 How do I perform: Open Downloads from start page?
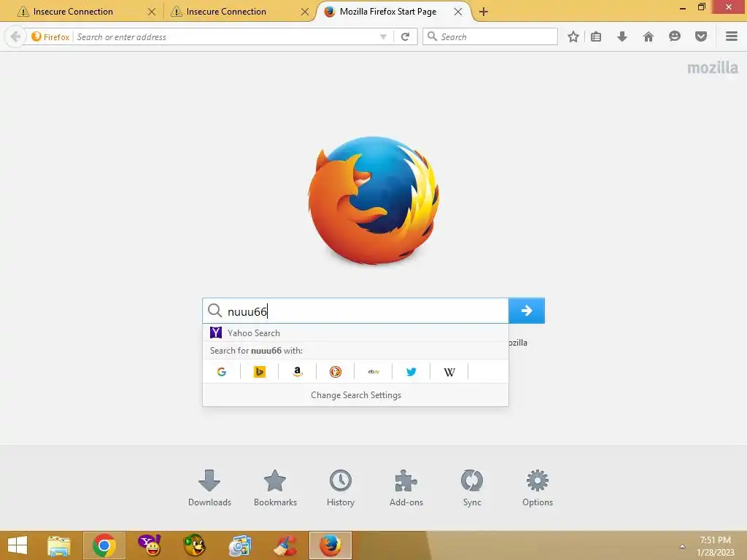[x=209, y=488]
